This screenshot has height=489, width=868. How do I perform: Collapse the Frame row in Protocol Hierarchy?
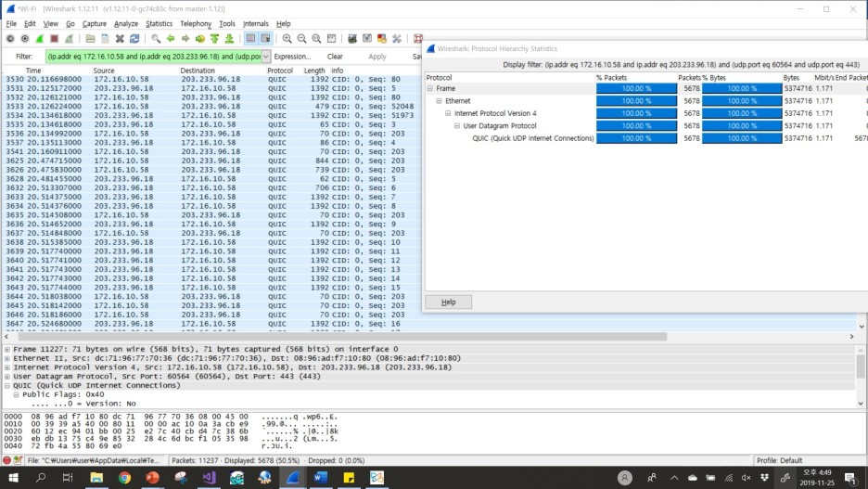click(x=430, y=88)
